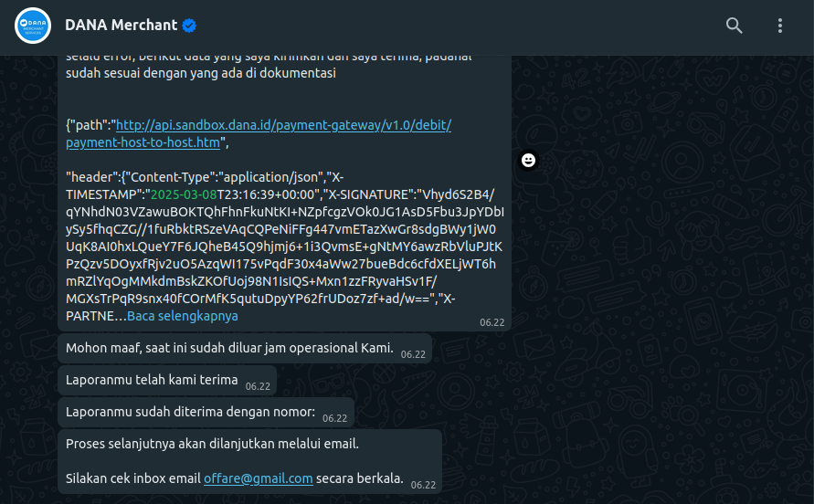
Task: Open contact info via DANA Merchant name
Action: [x=121, y=26]
